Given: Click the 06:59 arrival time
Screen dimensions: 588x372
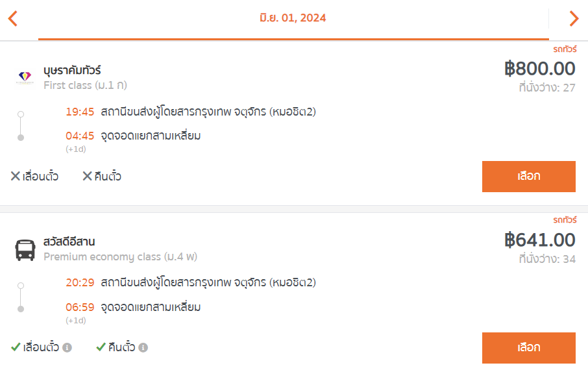Looking at the screenshot, I should 80,307.
